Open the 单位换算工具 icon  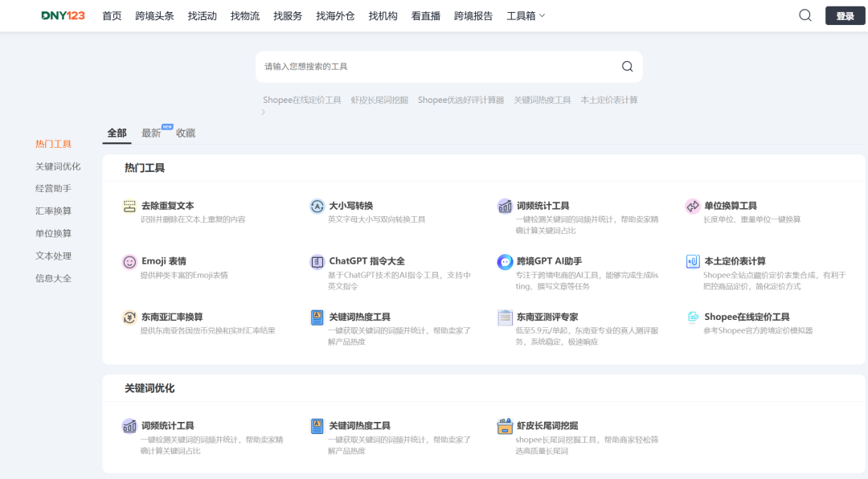point(693,206)
